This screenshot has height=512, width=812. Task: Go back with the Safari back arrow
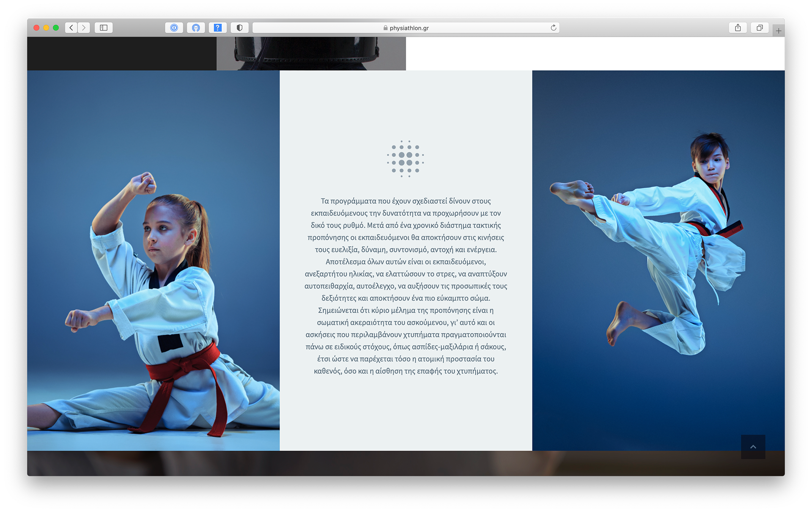point(71,28)
